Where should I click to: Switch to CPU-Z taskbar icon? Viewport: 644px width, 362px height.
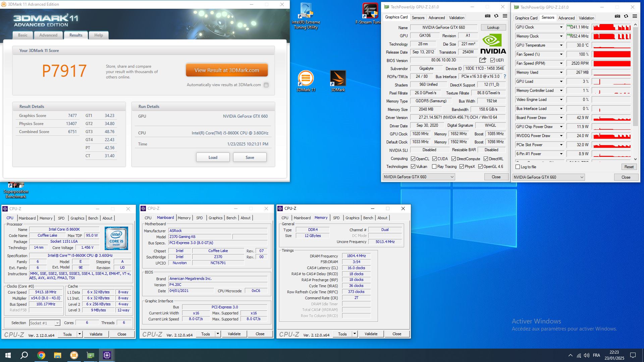(107, 355)
